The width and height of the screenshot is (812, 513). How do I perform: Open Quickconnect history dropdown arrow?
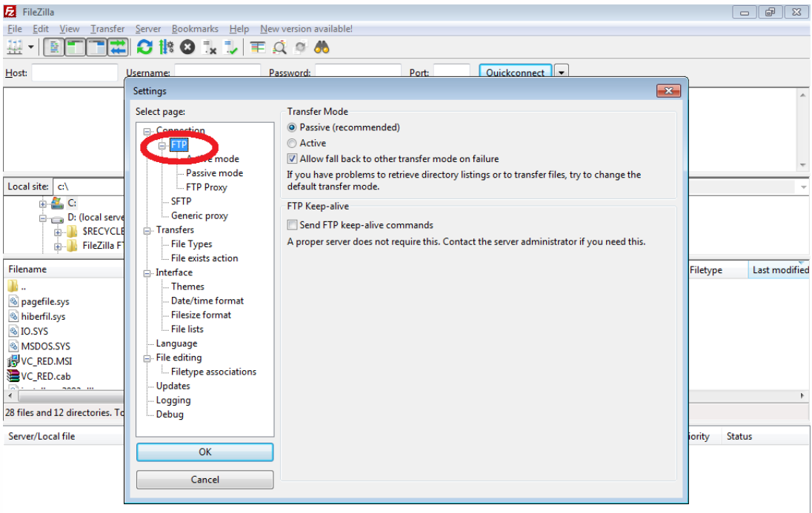coord(562,73)
